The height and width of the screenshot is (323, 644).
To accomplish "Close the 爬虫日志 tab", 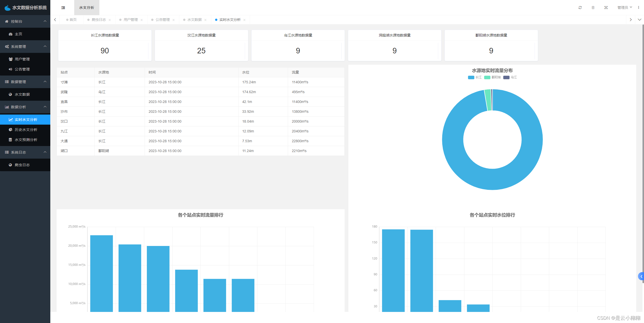I will coord(110,20).
